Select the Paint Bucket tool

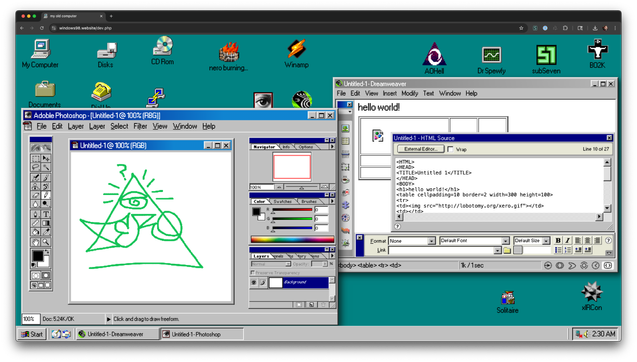coord(36,231)
